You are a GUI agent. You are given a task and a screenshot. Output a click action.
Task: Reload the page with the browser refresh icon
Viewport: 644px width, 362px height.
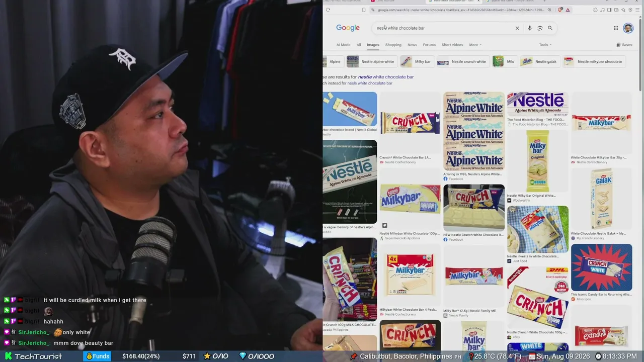(328, 10)
